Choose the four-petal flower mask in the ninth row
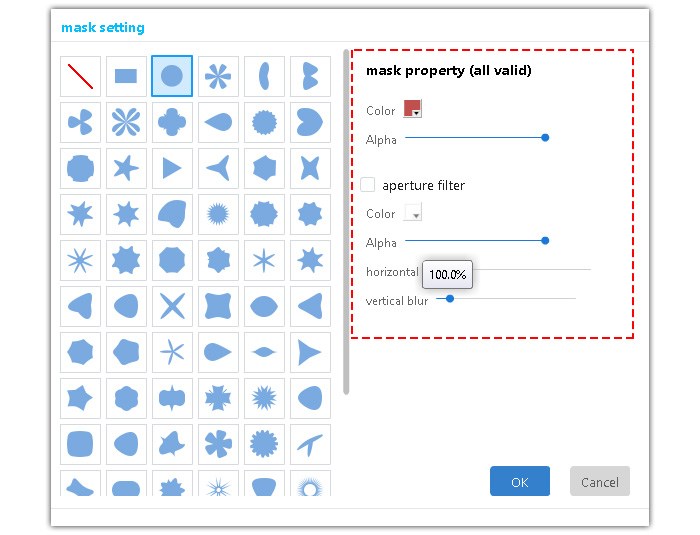 (x=218, y=444)
